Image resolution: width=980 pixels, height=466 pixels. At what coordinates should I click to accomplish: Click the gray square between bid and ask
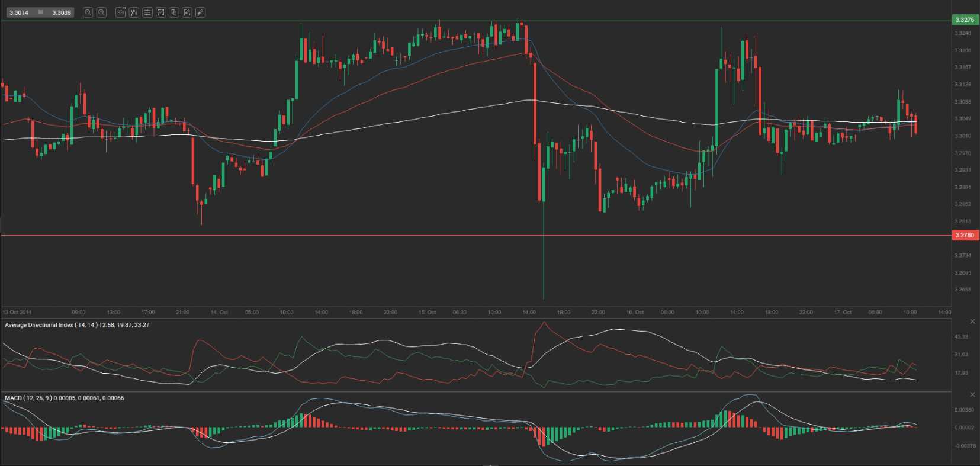point(40,12)
